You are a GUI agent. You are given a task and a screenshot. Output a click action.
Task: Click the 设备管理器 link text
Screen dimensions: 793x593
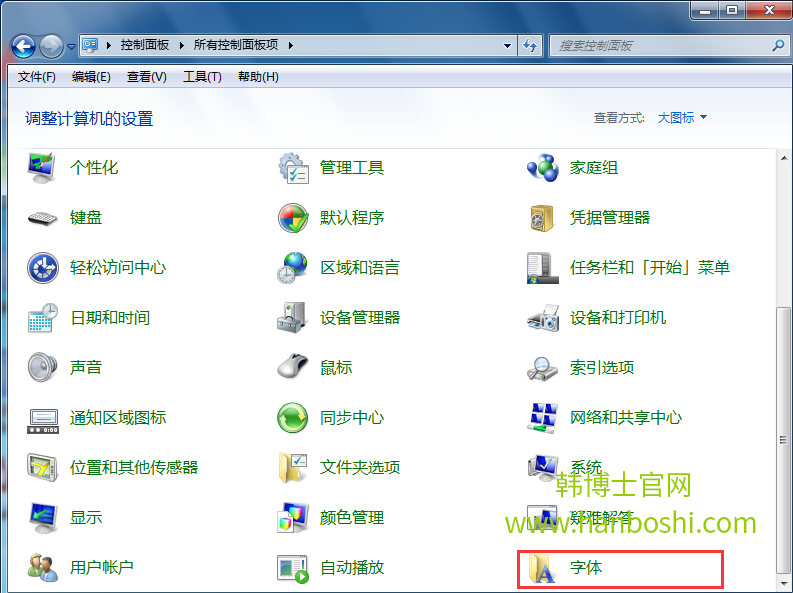click(360, 317)
